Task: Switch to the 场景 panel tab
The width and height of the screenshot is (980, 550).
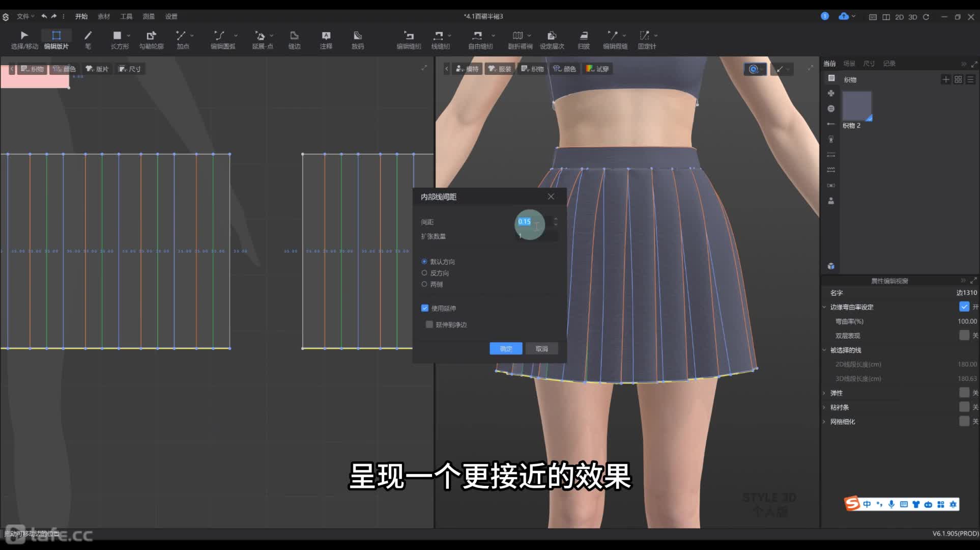Action: 849,63
